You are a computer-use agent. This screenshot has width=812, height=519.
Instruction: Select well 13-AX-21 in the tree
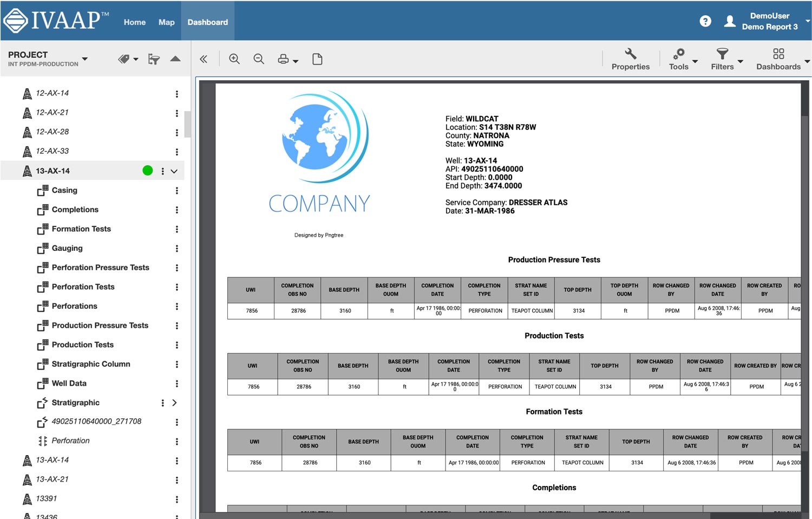click(52, 479)
